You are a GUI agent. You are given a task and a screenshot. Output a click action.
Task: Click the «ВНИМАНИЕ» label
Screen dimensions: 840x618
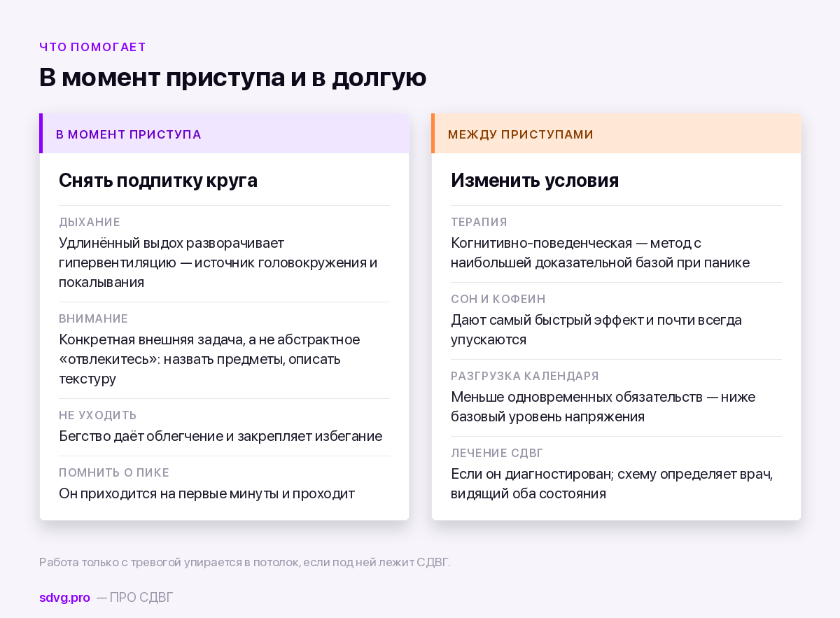pos(93,318)
